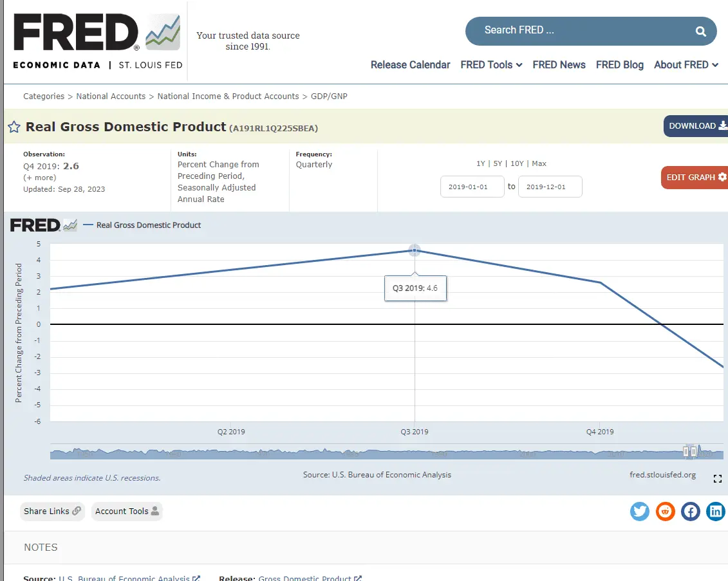Open FRED Blog from the navigation
This screenshot has width=728, height=581.
(x=619, y=65)
